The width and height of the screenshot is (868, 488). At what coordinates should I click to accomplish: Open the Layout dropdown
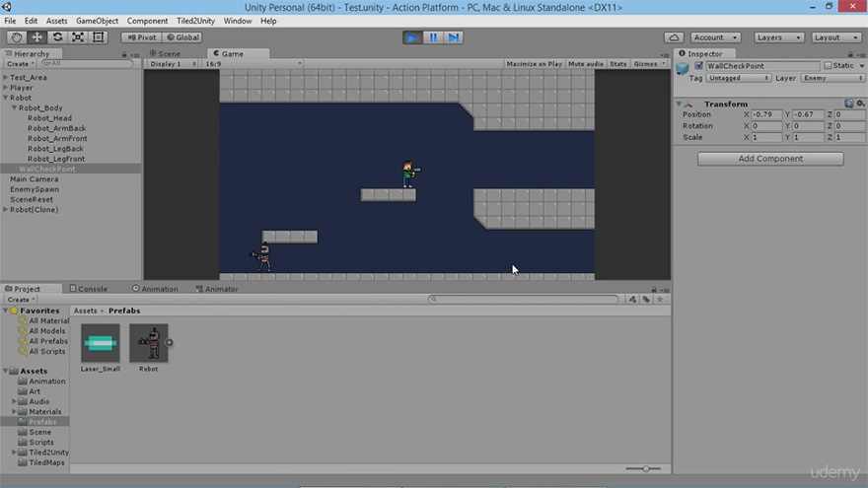pyautogui.click(x=836, y=37)
